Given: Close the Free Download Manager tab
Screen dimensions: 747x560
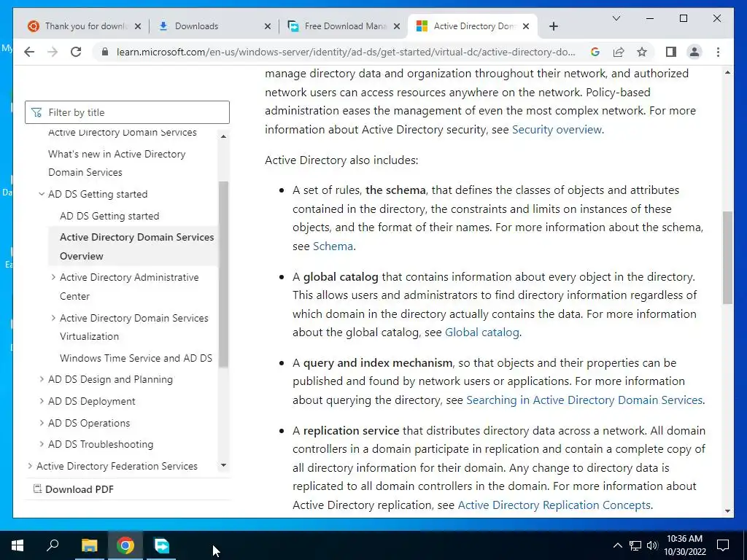Looking at the screenshot, I should 396,26.
